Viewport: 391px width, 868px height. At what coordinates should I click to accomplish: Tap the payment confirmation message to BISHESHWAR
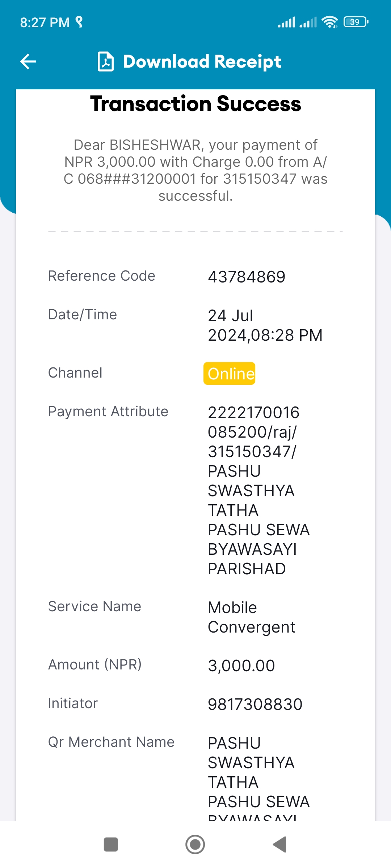(195, 170)
